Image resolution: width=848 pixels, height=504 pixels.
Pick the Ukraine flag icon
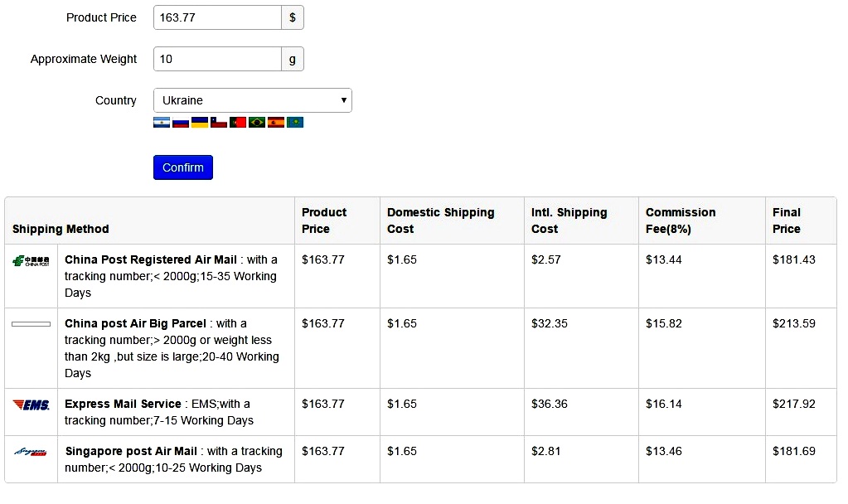pyautogui.click(x=200, y=123)
